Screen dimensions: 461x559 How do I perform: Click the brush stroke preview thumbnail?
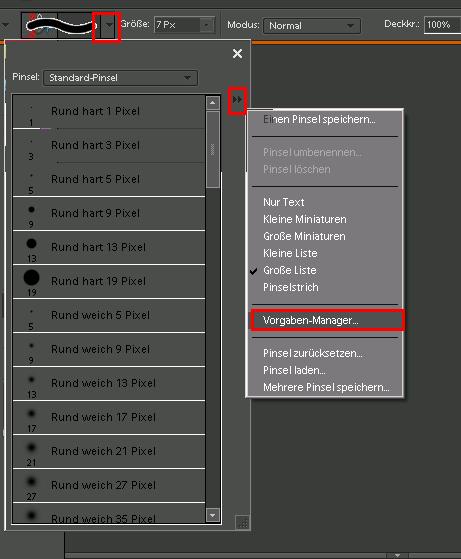click(61, 25)
